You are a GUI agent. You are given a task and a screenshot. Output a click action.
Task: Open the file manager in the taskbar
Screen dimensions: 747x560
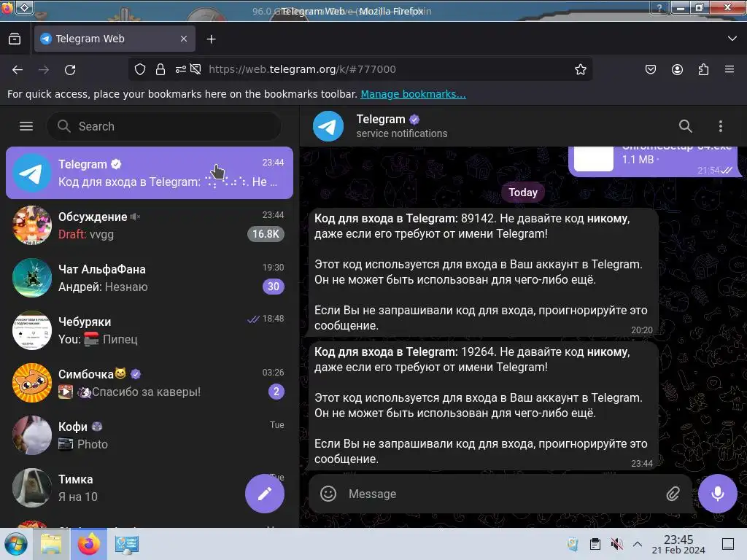point(51,544)
